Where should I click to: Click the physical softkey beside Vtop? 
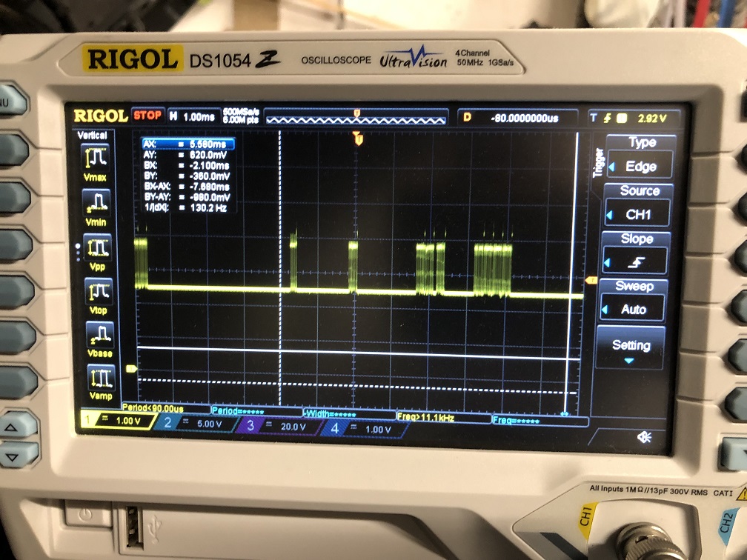tap(17, 290)
